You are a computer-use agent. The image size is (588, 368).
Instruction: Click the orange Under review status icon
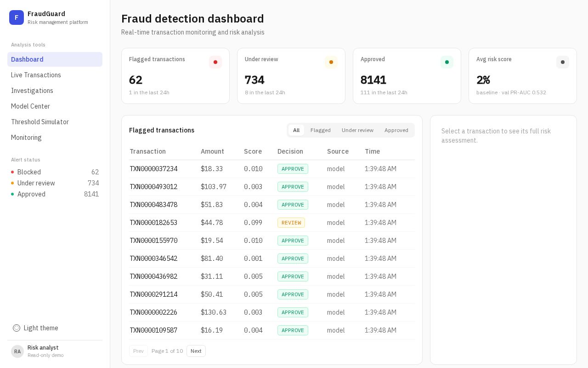tap(331, 62)
